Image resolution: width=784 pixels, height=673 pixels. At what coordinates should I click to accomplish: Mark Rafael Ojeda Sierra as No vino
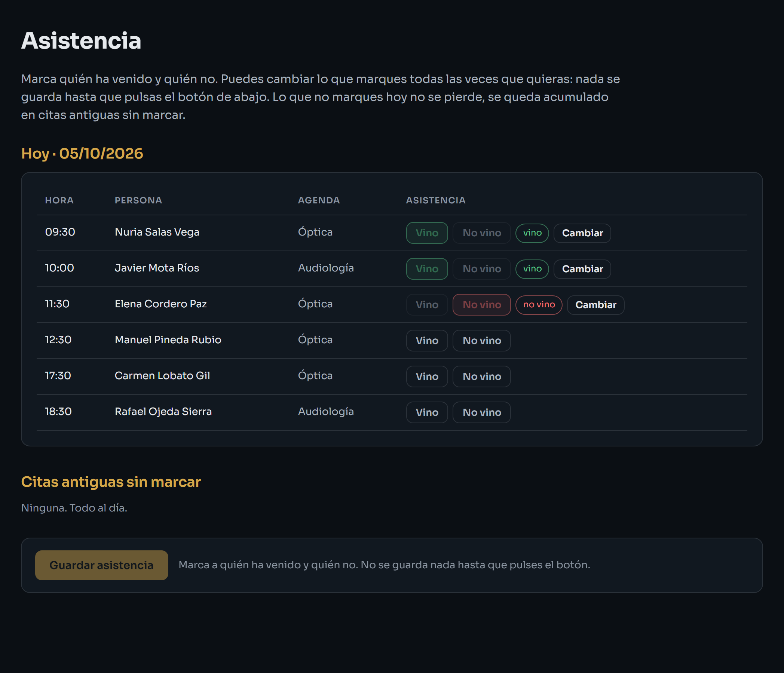tap(481, 412)
